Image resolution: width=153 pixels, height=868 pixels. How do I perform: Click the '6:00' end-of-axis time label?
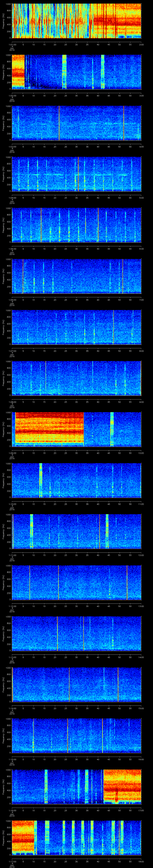141,249
